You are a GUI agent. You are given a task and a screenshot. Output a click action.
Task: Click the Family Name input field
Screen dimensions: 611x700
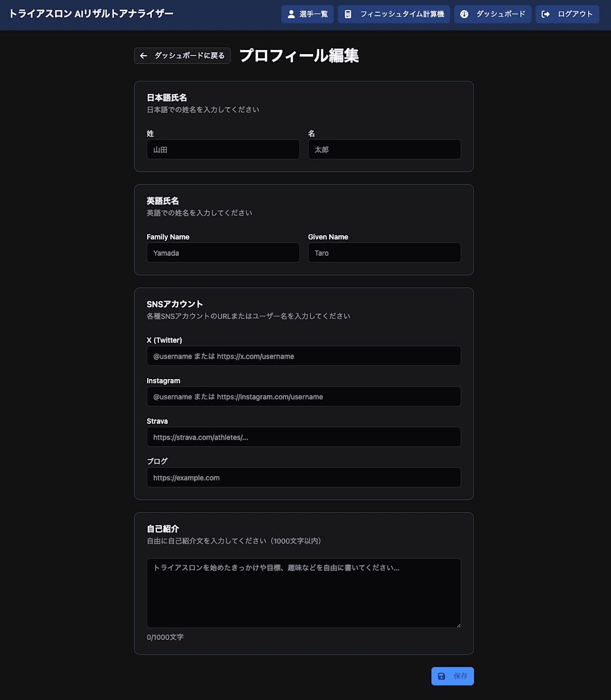pyautogui.click(x=223, y=253)
